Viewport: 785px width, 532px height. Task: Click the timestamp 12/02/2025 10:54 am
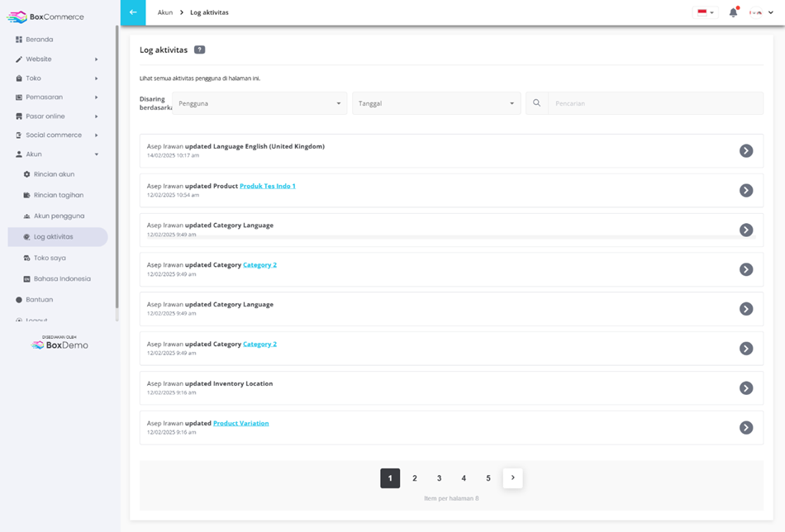tap(173, 195)
